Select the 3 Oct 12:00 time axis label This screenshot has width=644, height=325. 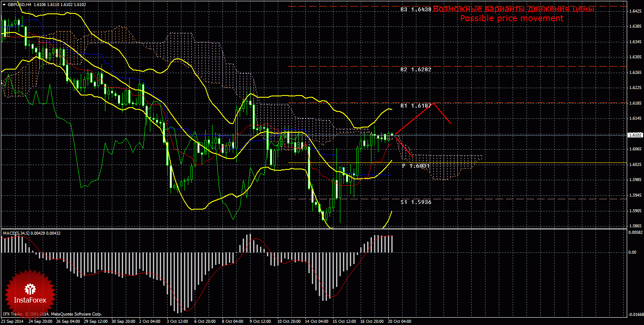pyautogui.click(x=178, y=322)
